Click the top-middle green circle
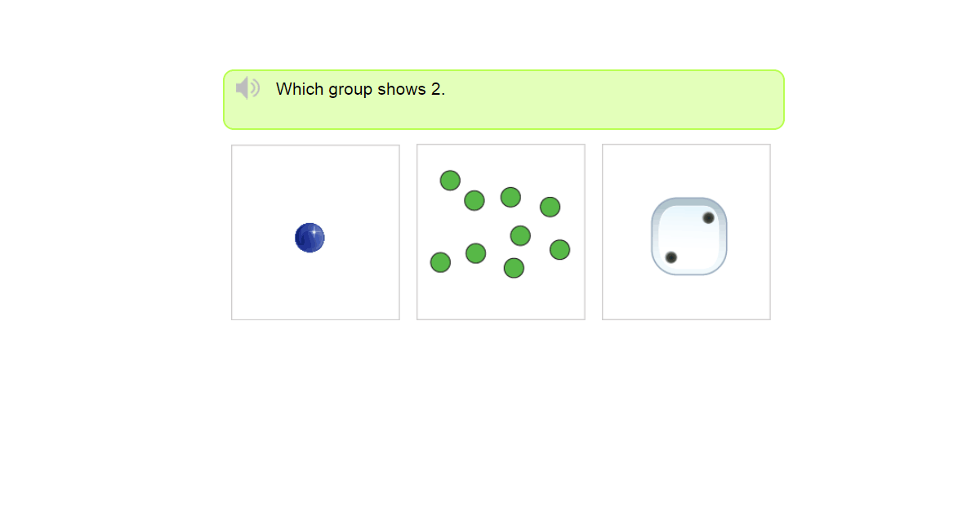The image size is (980, 513). (510, 197)
